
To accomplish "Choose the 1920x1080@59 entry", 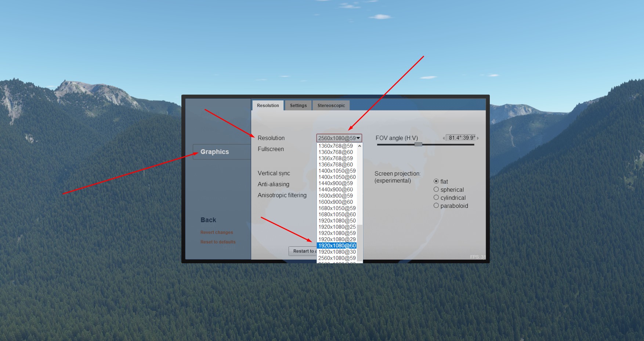I will (337, 233).
